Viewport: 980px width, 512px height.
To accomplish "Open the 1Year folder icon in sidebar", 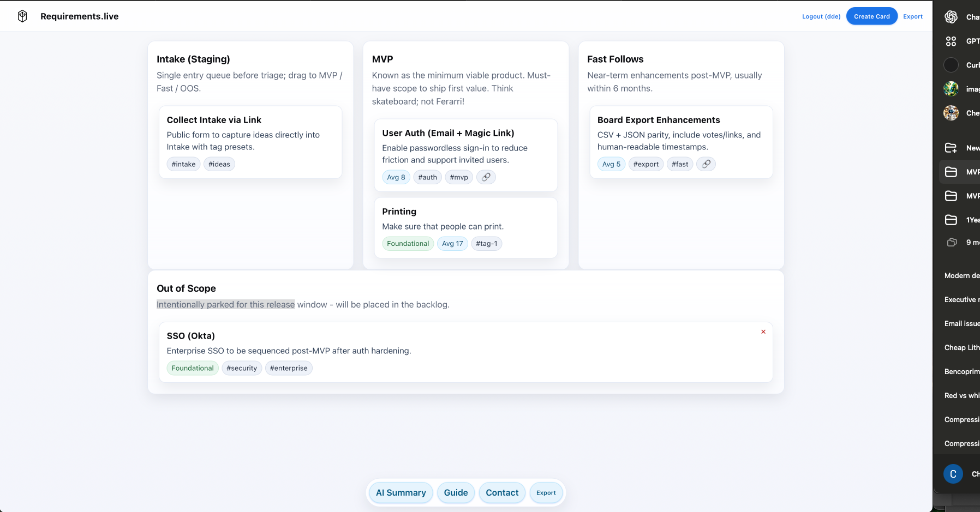I will (x=951, y=220).
